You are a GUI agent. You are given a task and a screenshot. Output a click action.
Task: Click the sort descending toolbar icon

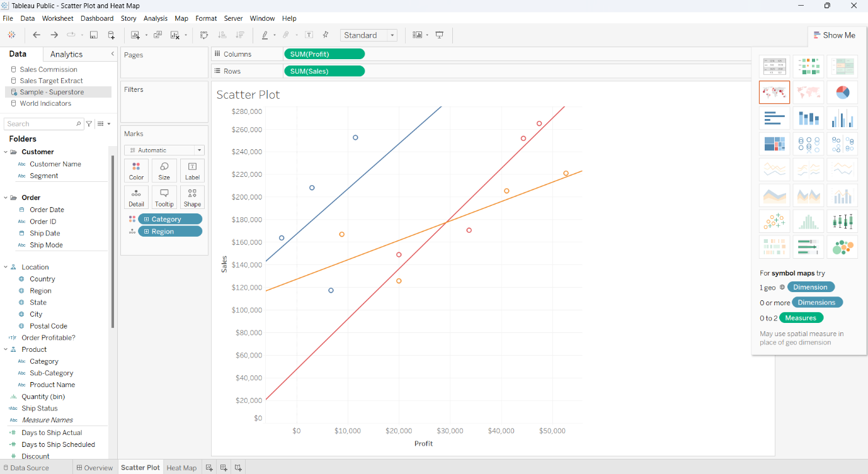(241, 35)
